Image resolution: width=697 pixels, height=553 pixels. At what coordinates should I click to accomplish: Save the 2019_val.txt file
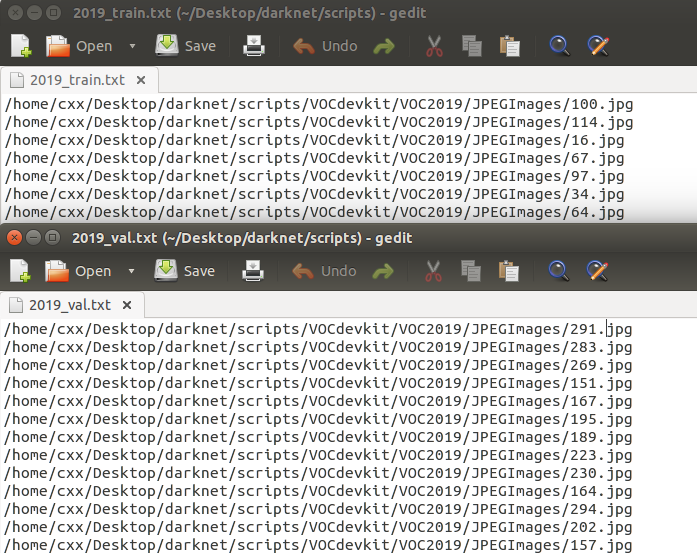[185, 271]
